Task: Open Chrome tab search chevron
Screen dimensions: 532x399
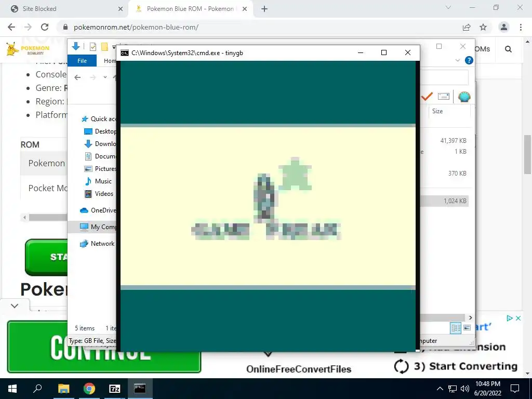Action: tap(448, 7)
